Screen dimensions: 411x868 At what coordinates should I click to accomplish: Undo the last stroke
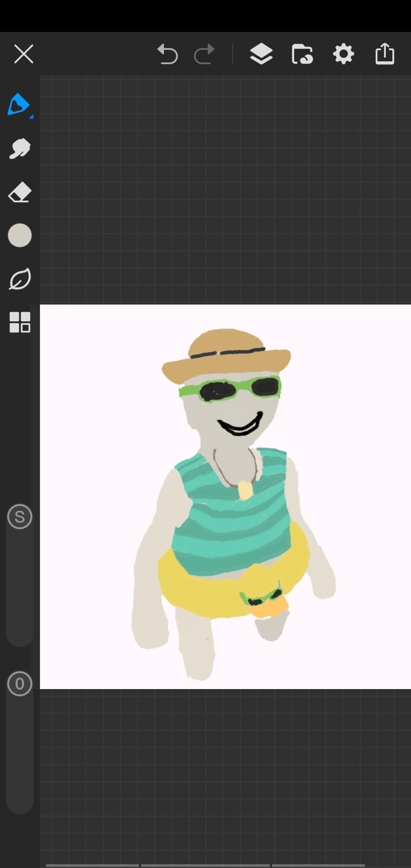click(x=167, y=54)
